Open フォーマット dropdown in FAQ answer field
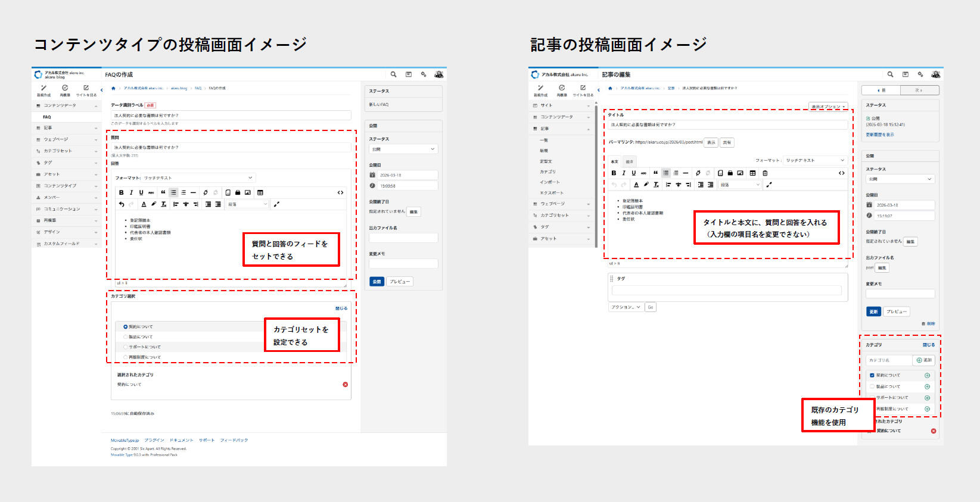This screenshot has height=502, width=980. point(198,177)
